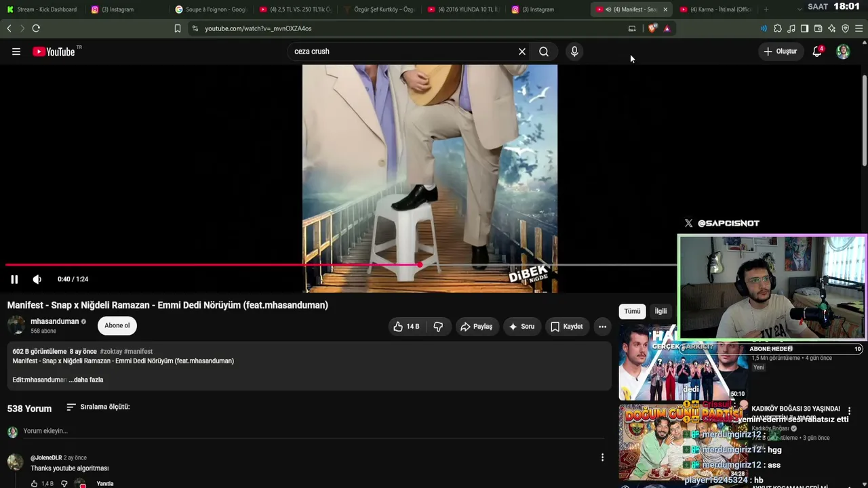The width and height of the screenshot is (868, 488).
Task: Open the Soru ask button
Action: pos(522,327)
